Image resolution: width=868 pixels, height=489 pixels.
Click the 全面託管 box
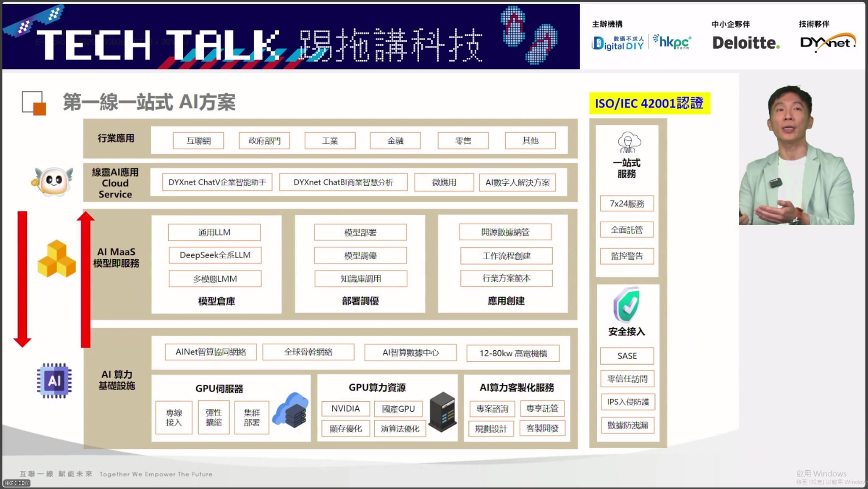(627, 230)
